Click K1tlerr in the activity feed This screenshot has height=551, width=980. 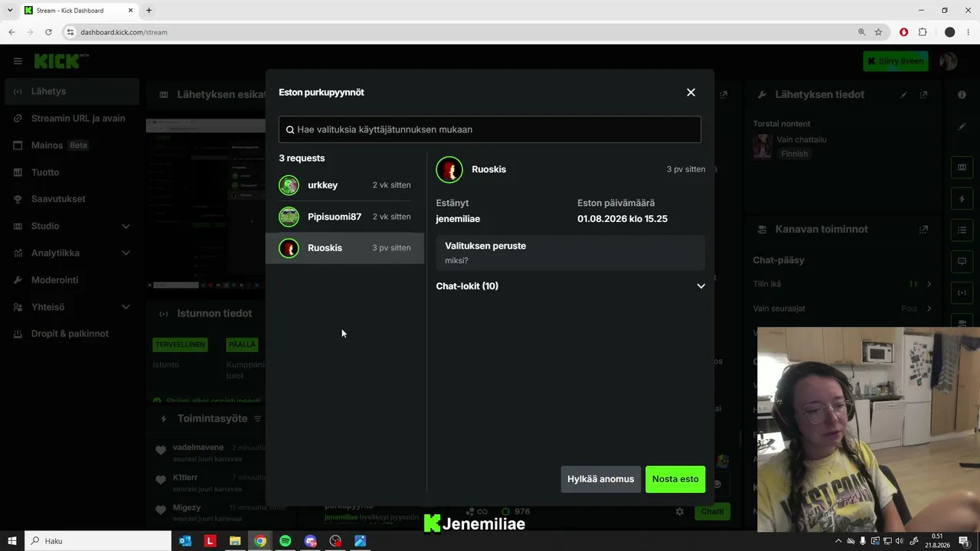click(185, 478)
